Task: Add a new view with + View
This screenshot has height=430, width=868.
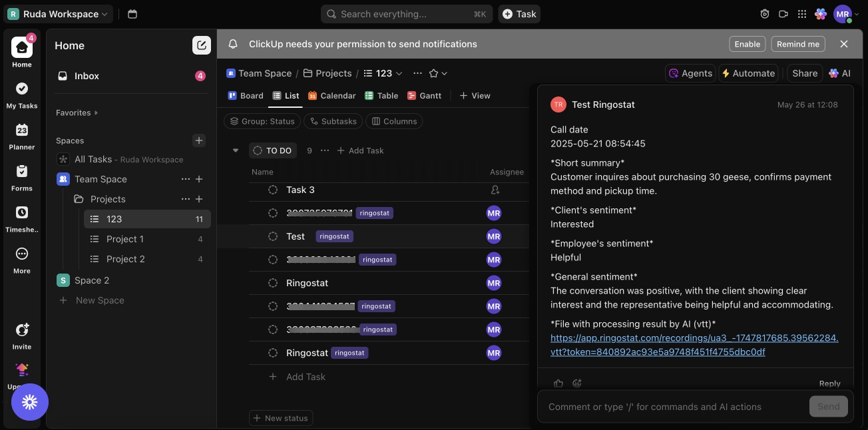Action: coord(475,96)
